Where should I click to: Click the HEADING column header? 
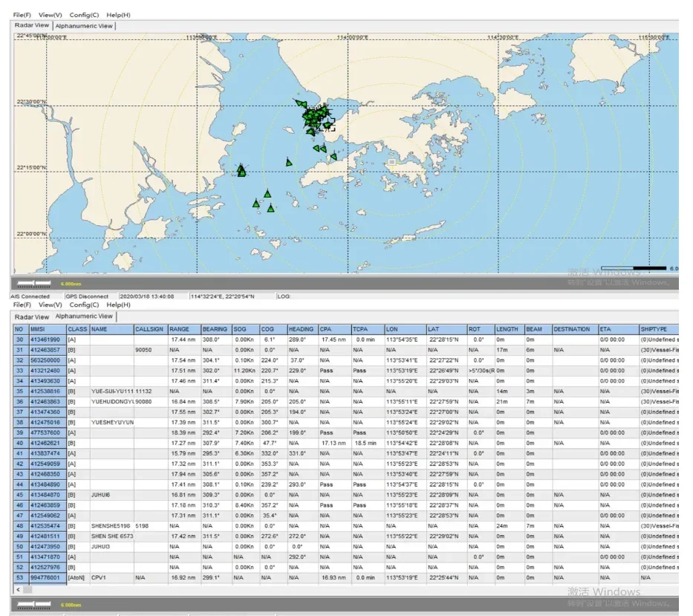tap(302, 329)
